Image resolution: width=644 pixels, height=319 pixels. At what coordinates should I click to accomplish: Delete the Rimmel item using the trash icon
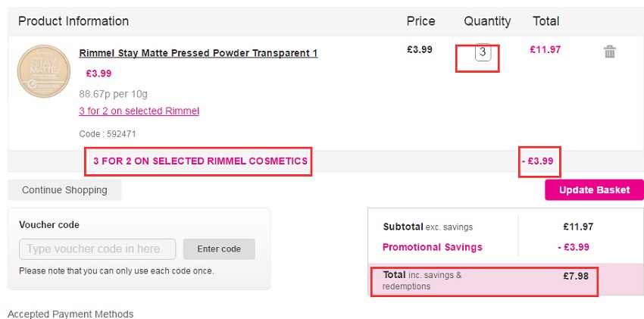point(609,52)
